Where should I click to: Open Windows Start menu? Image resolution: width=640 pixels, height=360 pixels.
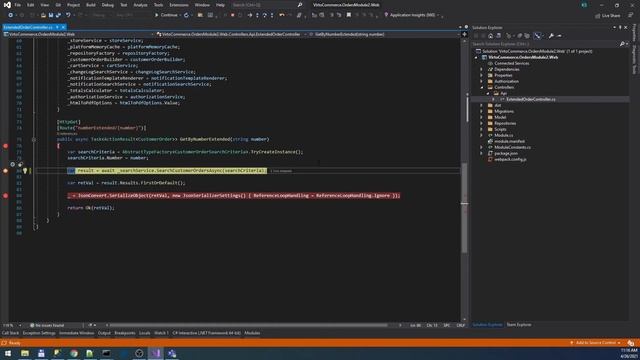click(8, 353)
